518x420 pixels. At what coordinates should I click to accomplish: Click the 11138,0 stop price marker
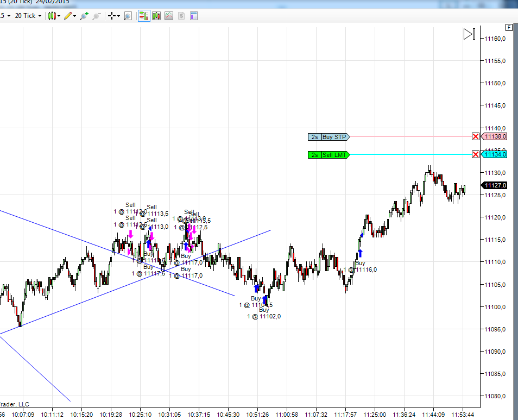coord(494,136)
